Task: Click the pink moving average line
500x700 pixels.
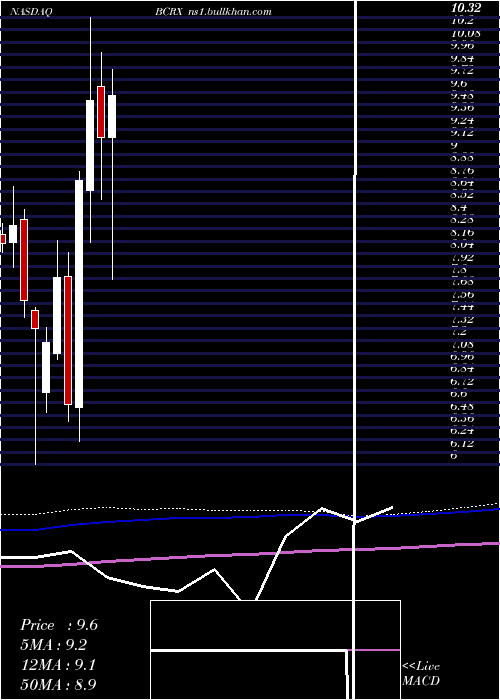Action: [x=250, y=554]
